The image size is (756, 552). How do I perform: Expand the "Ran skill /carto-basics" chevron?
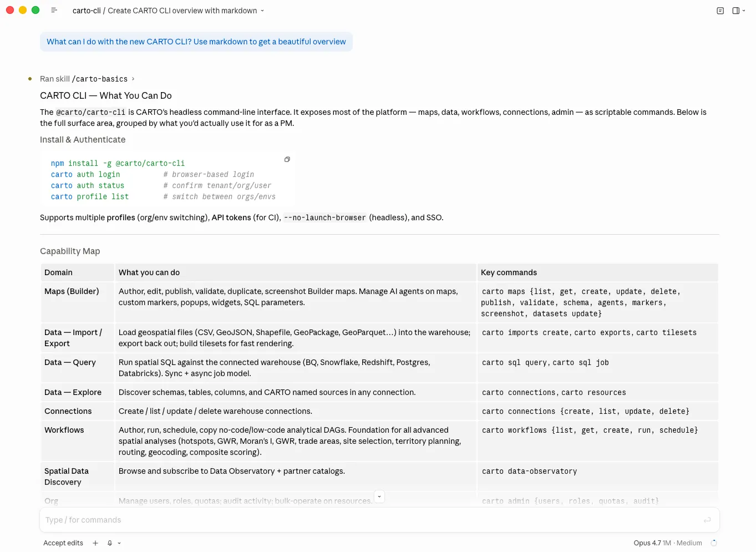click(x=133, y=79)
